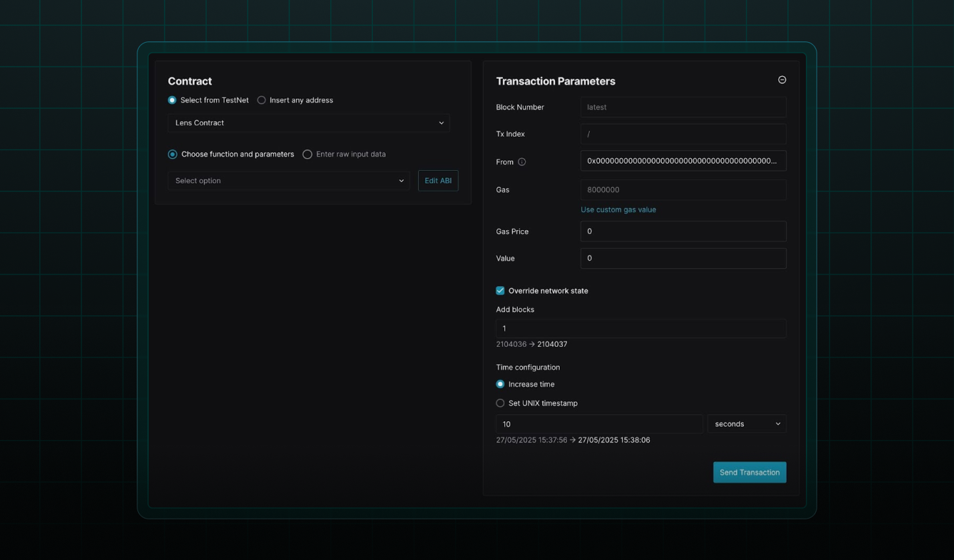The height and width of the screenshot is (560, 954).
Task: Uncheck the Override network state checkbox
Action: pyautogui.click(x=500, y=291)
